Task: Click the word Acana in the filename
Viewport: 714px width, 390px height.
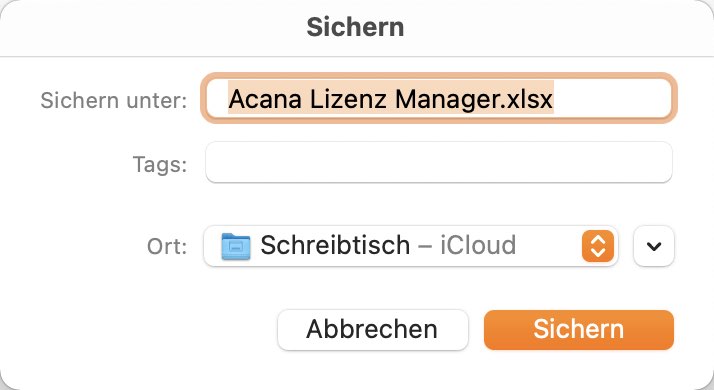Action: [x=265, y=99]
